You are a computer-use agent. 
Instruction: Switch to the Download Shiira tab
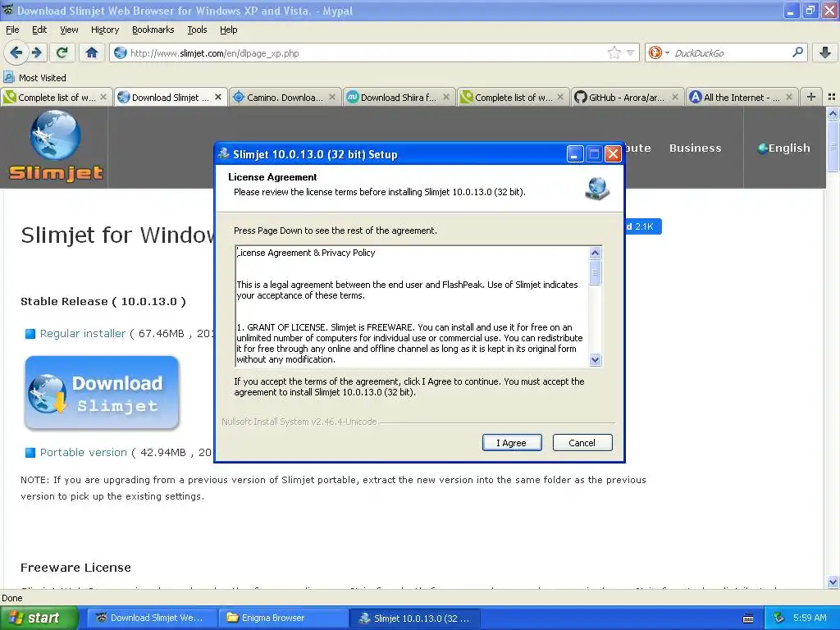(399, 97)
